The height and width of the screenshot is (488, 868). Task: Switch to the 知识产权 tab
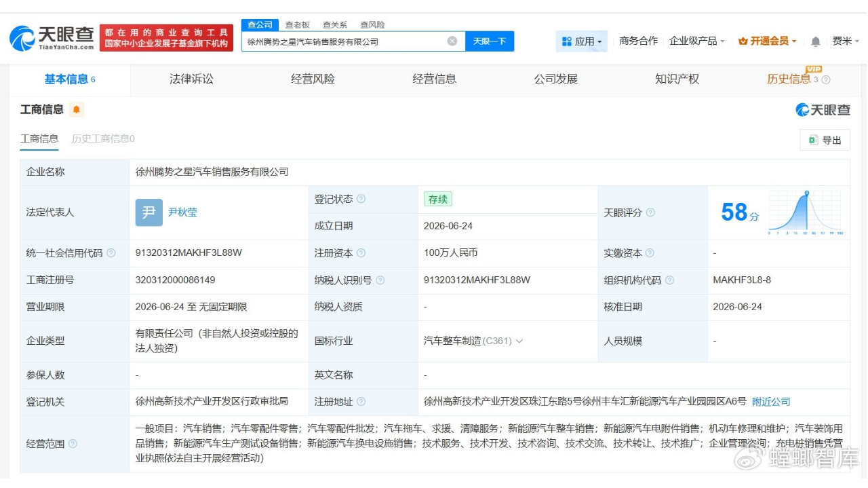[x=677, y=79]
